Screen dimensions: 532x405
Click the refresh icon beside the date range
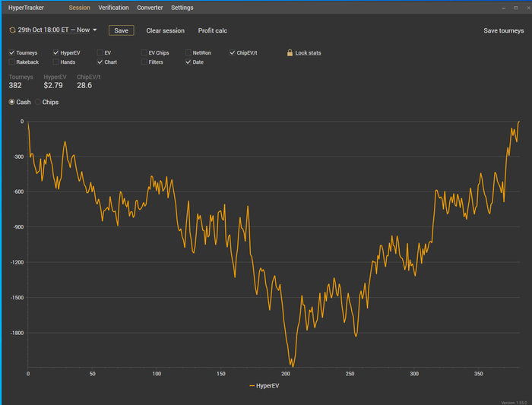12,30
